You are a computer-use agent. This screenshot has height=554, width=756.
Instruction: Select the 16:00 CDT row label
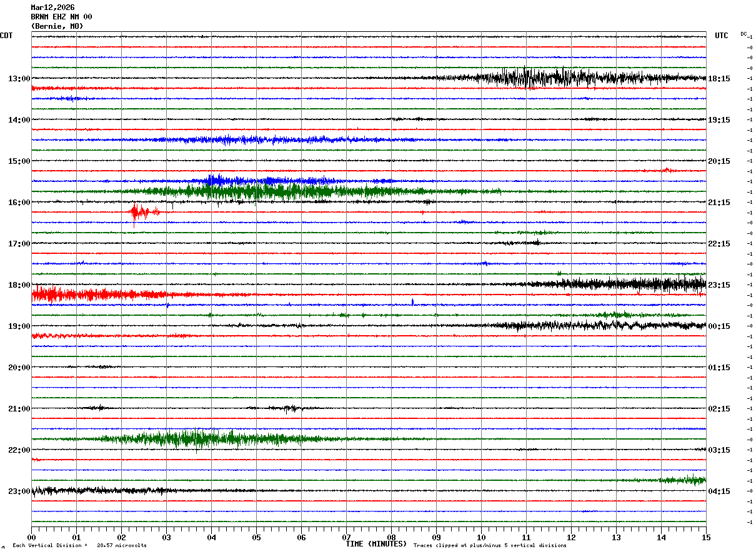pyautogui.click(x=19, y=203)
